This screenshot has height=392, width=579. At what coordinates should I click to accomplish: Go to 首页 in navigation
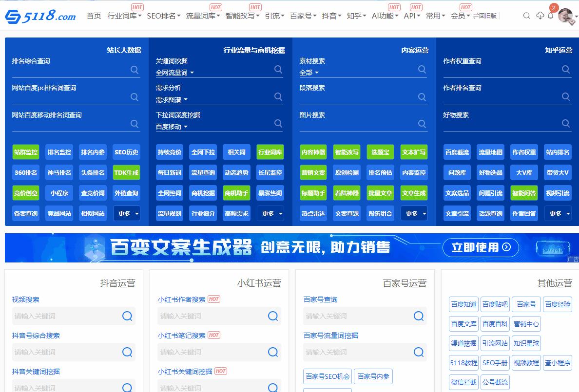(x=94, y=16)
